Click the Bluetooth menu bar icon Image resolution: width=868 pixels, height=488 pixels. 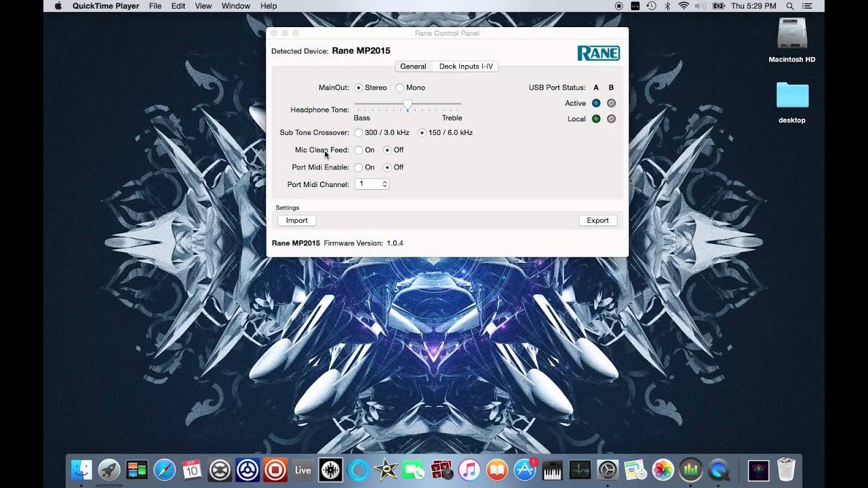(x=667, y=6)
